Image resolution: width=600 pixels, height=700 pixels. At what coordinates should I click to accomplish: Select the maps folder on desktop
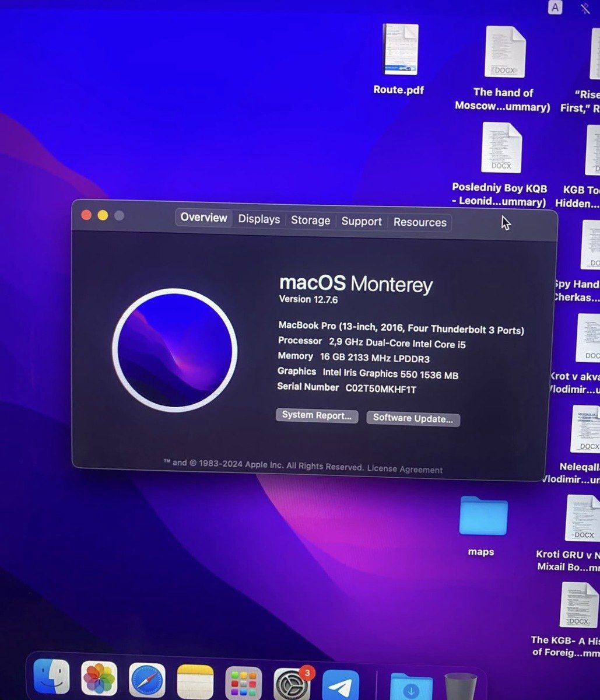coord(483,516)
